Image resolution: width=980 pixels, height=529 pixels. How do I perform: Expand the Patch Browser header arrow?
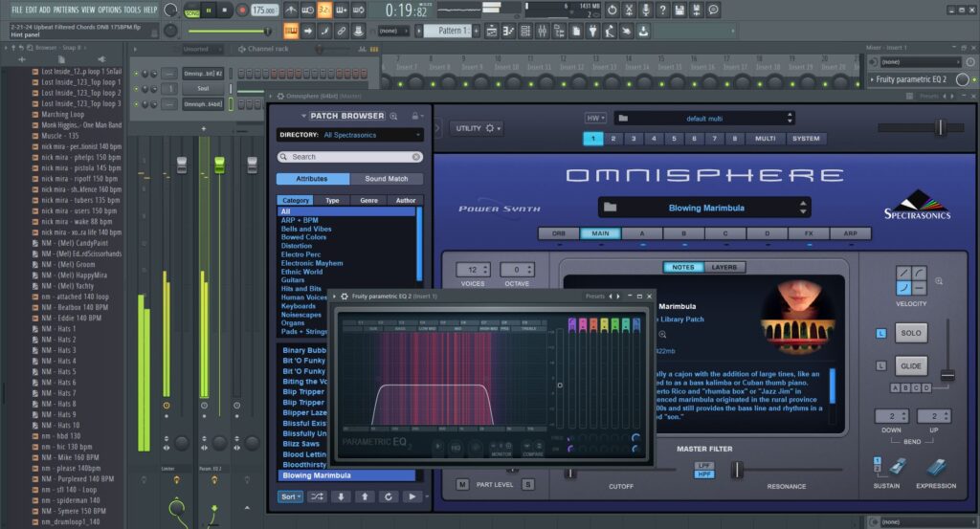[303, 116]
